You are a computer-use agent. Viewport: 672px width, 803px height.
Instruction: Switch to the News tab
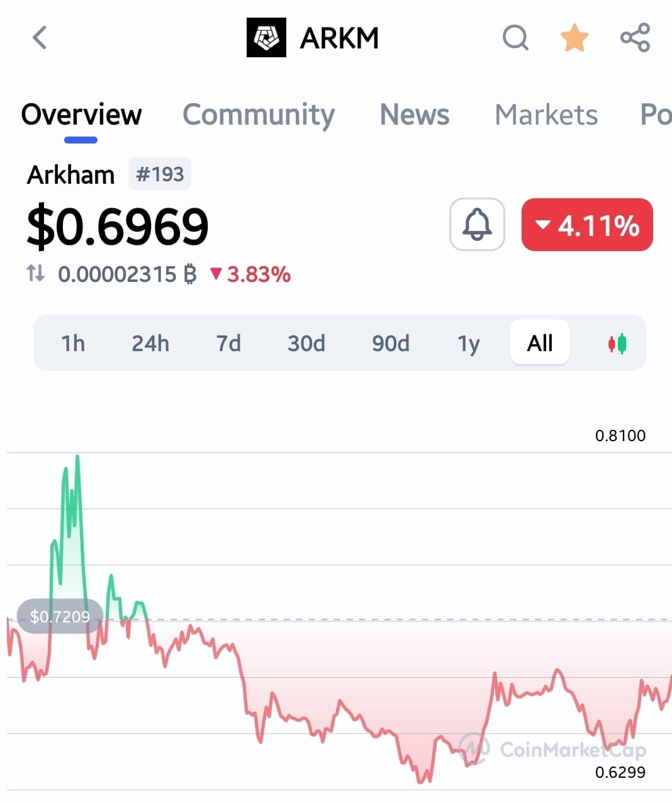point(415,115)
